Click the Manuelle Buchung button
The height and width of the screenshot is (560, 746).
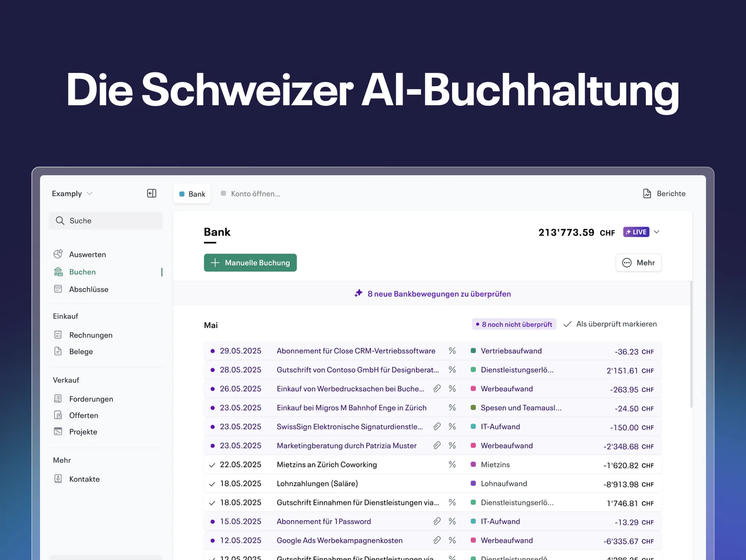click(250, 263)
